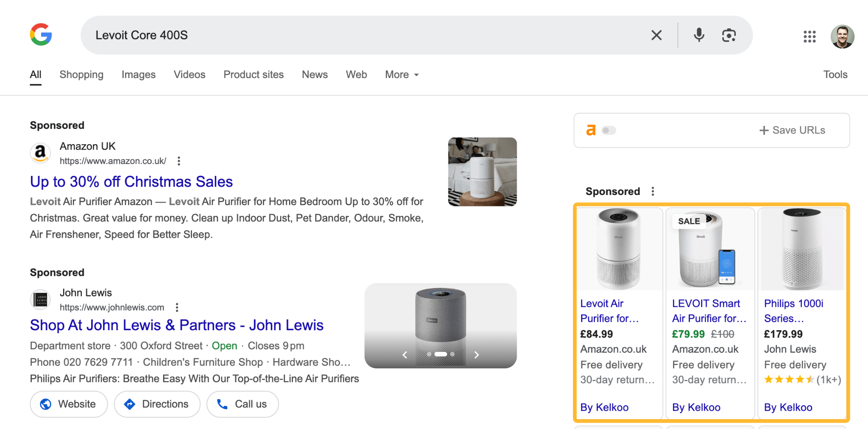Go back using the left carousel chevron
This screenshot has height=429, width=868.
404,354
